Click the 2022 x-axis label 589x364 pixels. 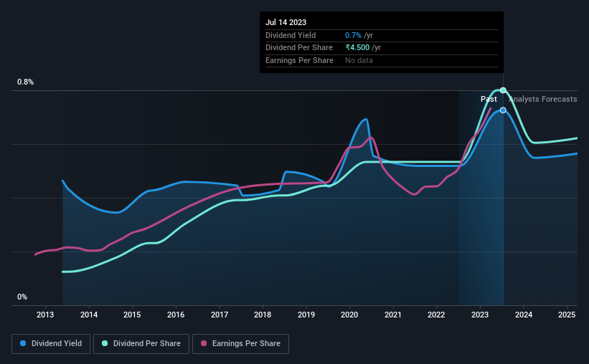(436, 315)
